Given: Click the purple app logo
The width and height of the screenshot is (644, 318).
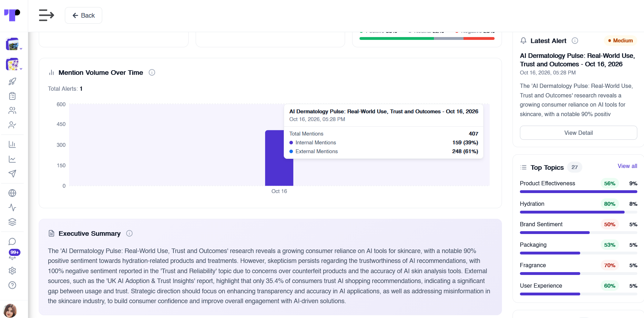Looking at the screenshot, I should (x=12, y=15).
